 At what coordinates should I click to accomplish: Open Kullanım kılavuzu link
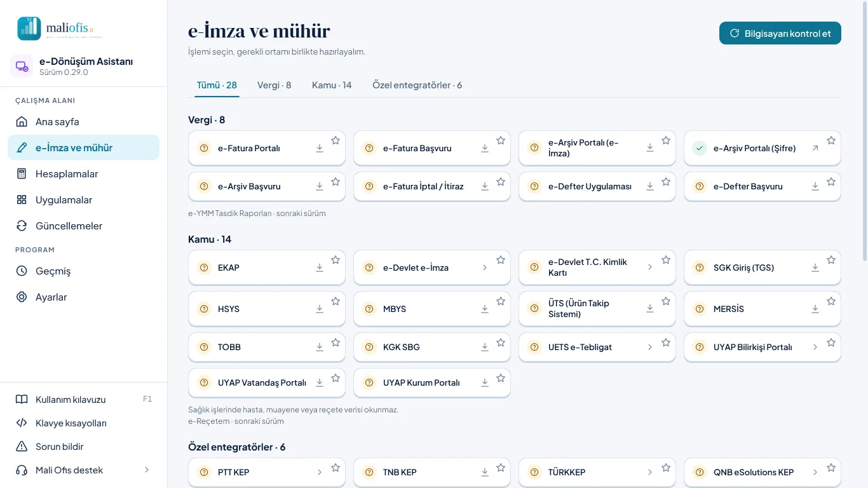(x=83, y=400)
